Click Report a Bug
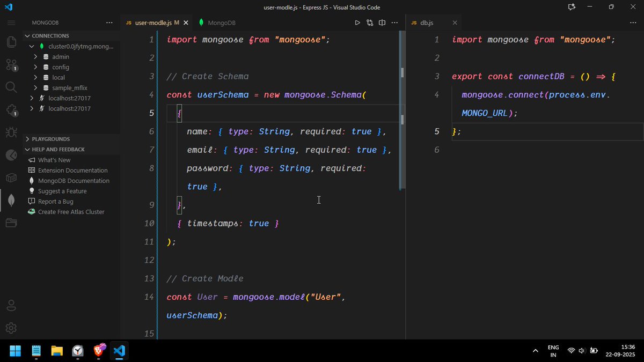The image size is (644, 362). [x=56, y=201]
